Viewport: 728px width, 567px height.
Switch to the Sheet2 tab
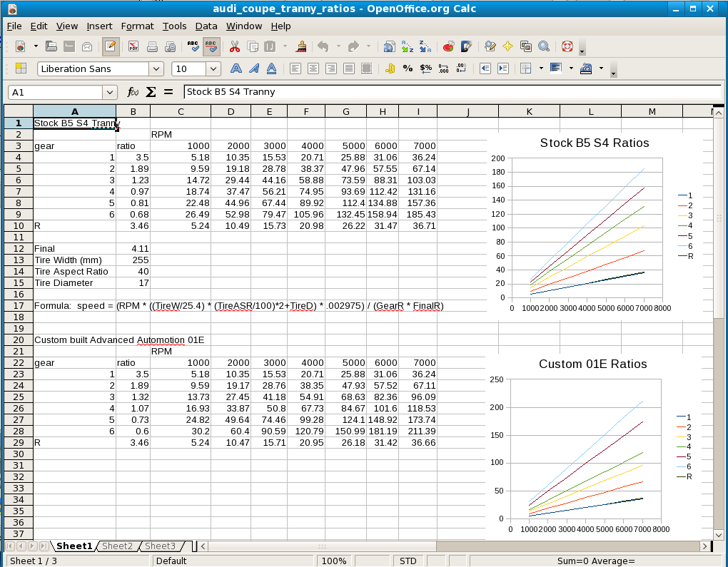(x=117, y=546)
